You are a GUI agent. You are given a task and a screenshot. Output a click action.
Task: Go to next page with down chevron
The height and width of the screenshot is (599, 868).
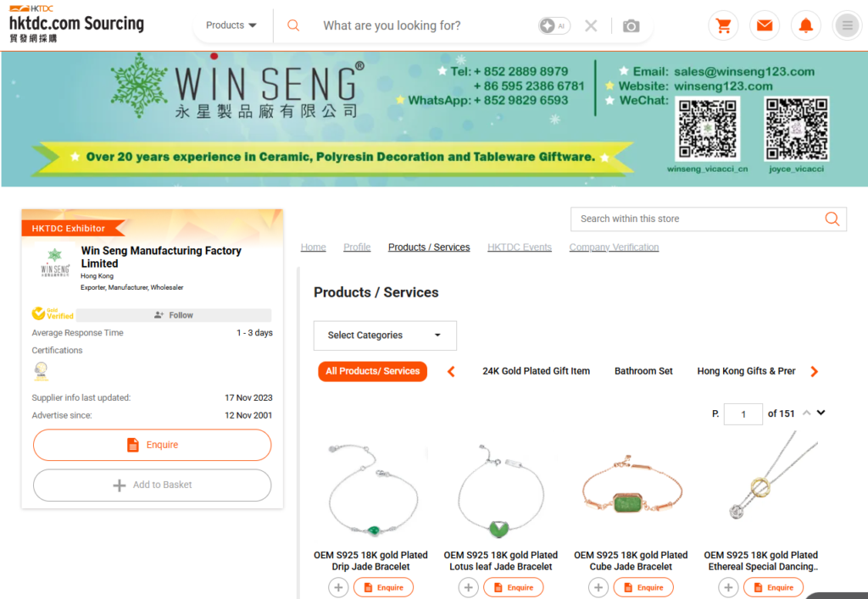(x=821, y=413)
